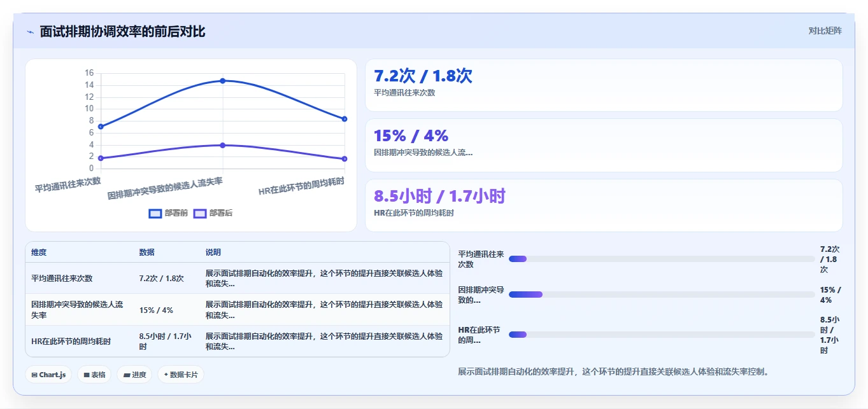868x409 pixels.
Task: Click icon in the 表格 chip
Action: click(x=86, y=375)
